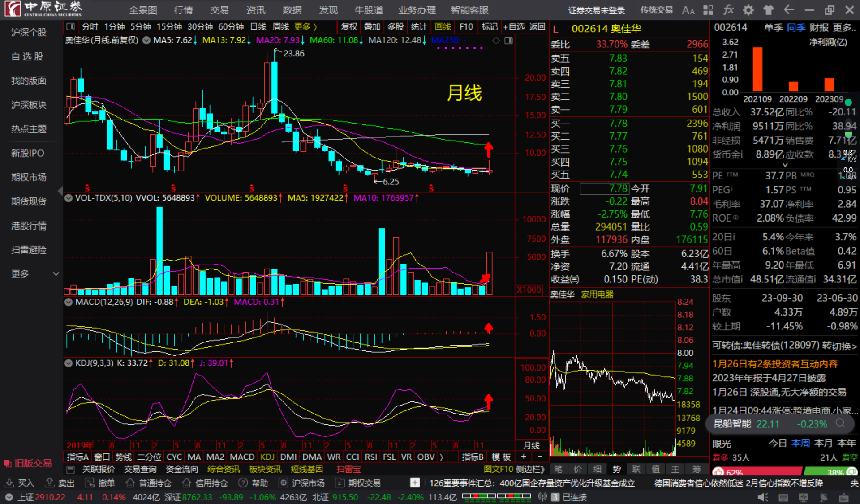Screen dimensions: 860x504
Task: Open the 行情 menu
Action: (x=183, y=10)
